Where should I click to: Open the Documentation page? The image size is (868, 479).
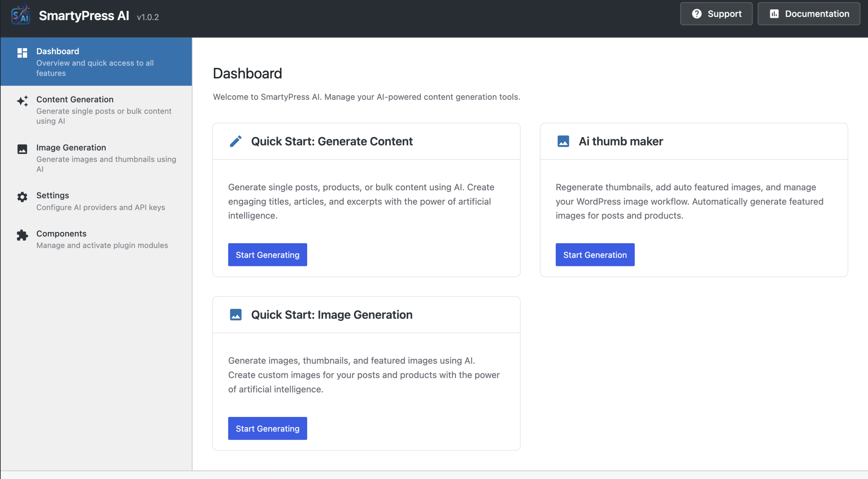pyautogui.click(x=808, y=14)
